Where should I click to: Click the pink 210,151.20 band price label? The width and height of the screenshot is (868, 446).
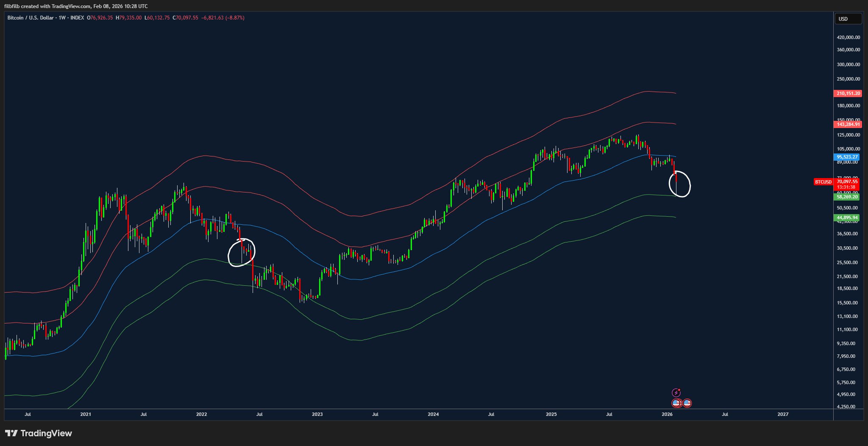pos(848,93)
